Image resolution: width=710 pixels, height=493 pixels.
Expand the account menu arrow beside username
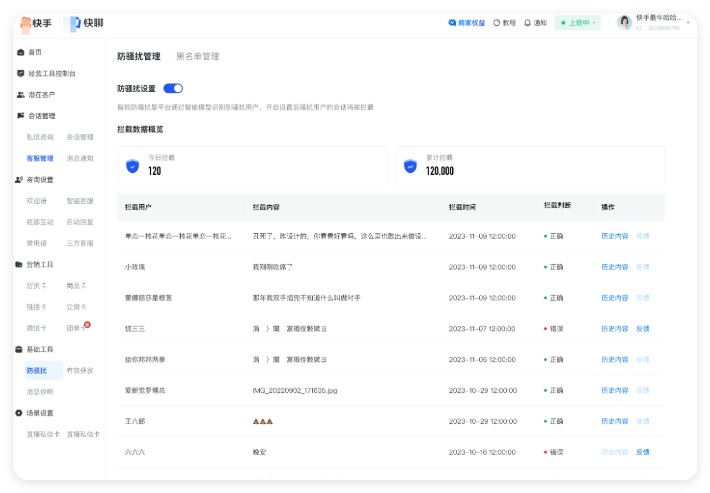pos(688,23)
